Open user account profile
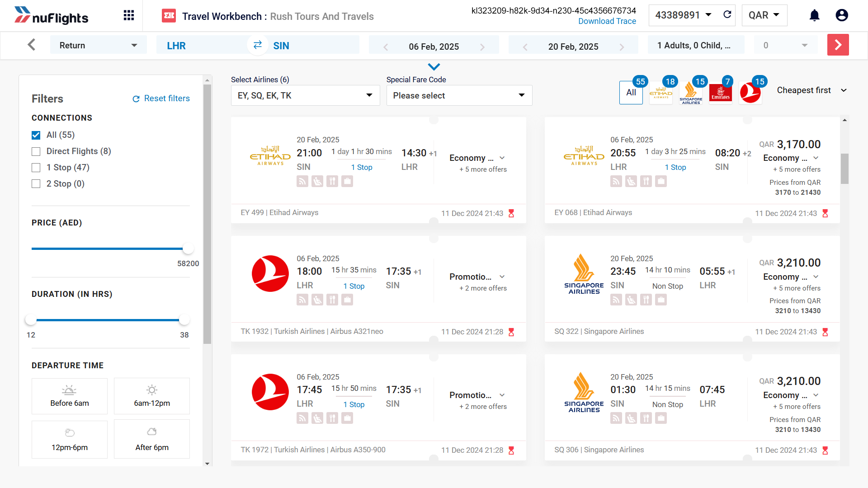The image size is (868, 488). (842, 15)
